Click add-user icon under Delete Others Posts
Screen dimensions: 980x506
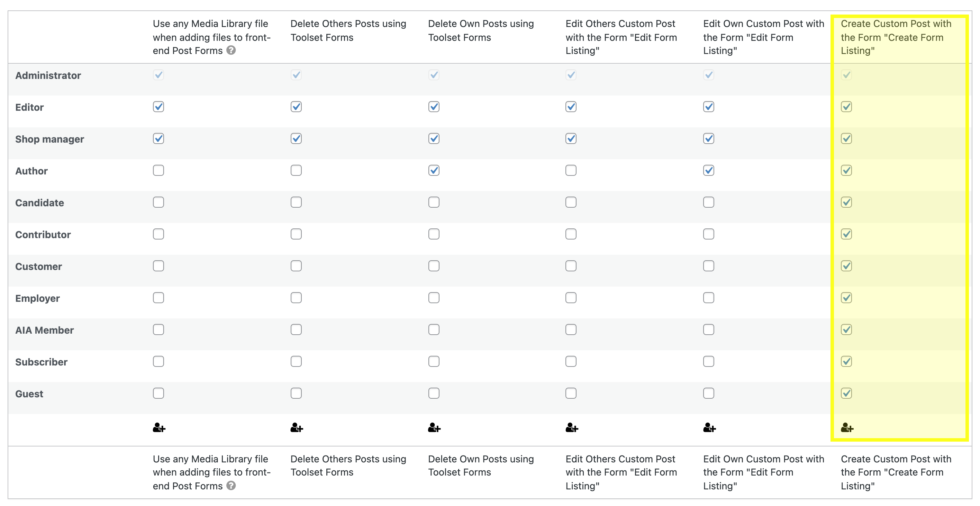click(x=297, y=428)
